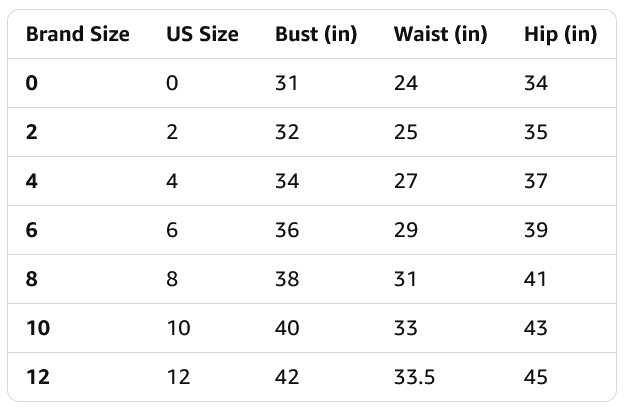Click the Hip (in) column header
This screenshot has width=634, height=414.
[560, 35]
